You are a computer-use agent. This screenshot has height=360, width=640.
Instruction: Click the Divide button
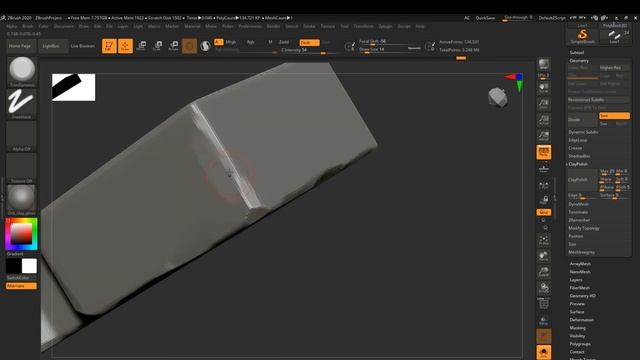(x=582, y=120)
